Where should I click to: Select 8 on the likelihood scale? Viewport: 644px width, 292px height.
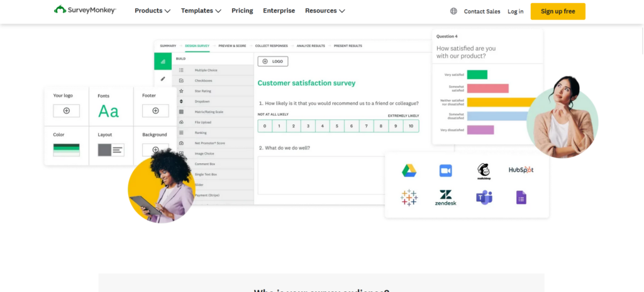[381, 126]
